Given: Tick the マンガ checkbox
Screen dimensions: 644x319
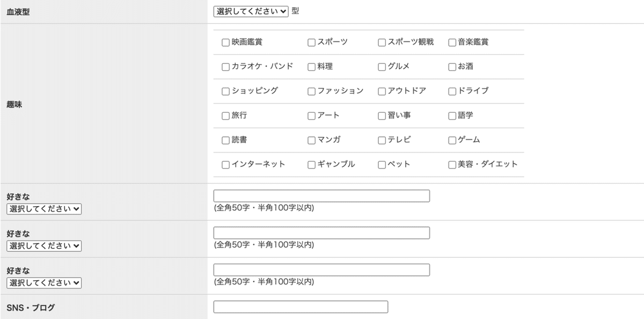Looking at the screenshot, I should coord(312,140).
